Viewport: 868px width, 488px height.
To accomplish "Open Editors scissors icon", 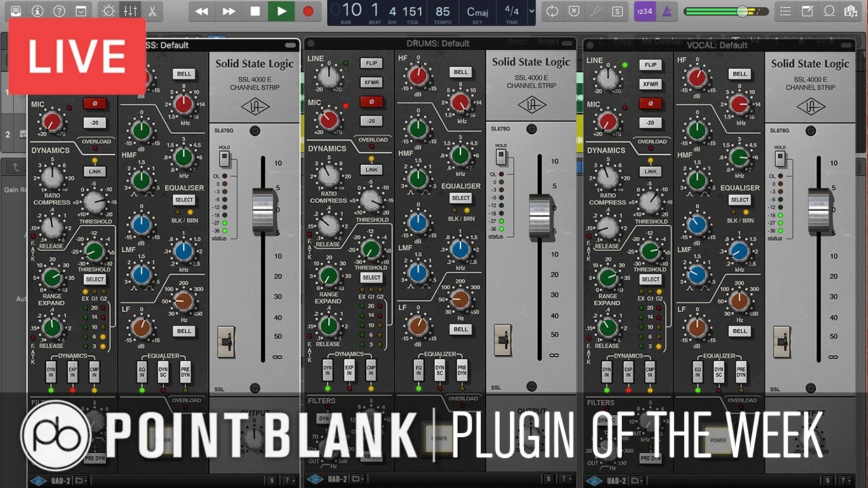I will pyautogui.click(x=152, y=11).
